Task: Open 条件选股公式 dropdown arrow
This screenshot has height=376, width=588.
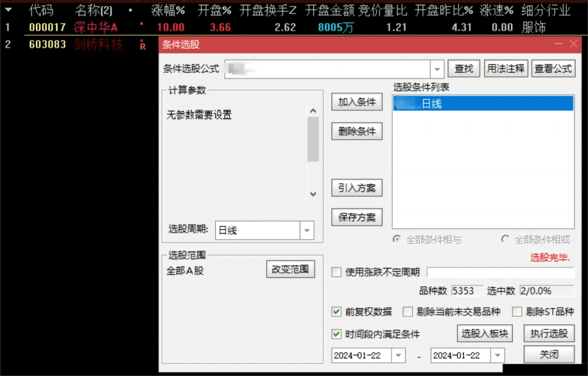Action: pyautogui.click(x=437, y=69)
